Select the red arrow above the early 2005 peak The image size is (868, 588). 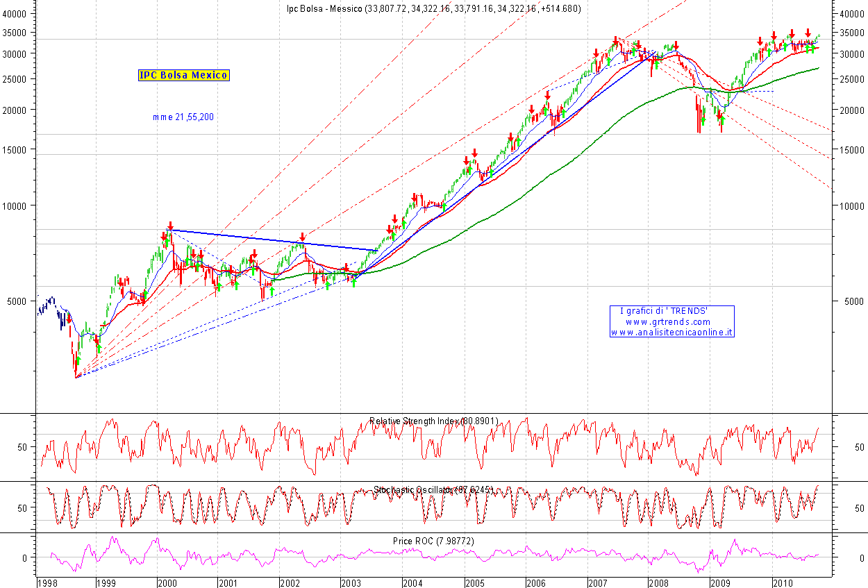coord(474,152)
